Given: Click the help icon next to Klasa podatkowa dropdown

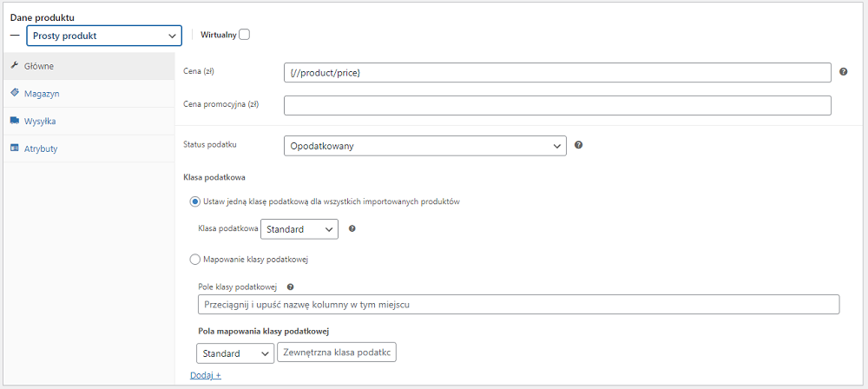Looking at the screenshot, I should tap(352, 228).
